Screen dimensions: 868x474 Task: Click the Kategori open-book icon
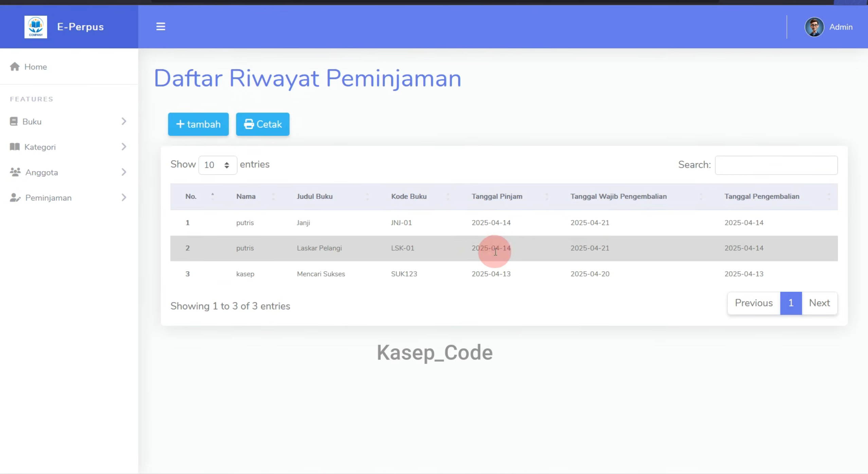pyautogui.click(x=15, y=147)
